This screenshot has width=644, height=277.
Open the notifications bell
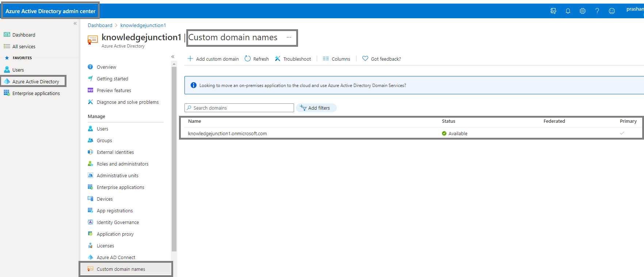pos(568,11)
